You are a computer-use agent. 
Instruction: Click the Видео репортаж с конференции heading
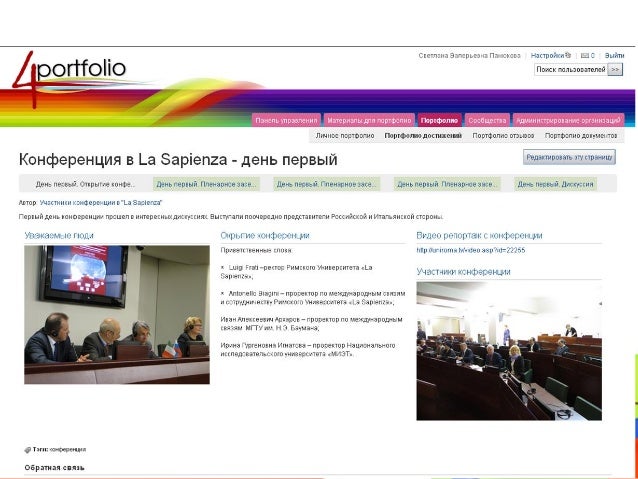(479, 236)
